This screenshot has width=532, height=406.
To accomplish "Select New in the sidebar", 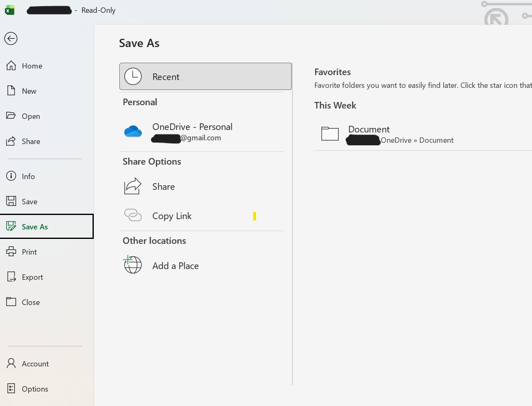I will [x=47, y=91].
